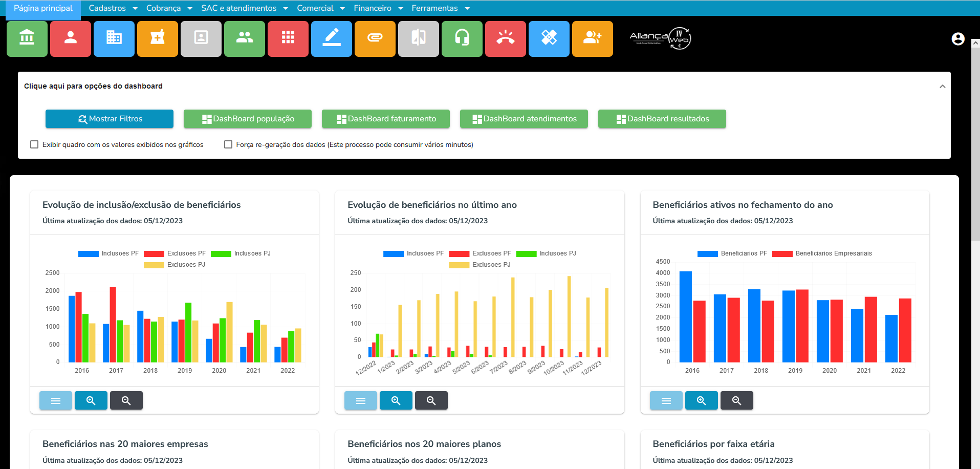Expand the Cadastros dropdown menu
Screen dimensions: 980x469
pos(113,8)
